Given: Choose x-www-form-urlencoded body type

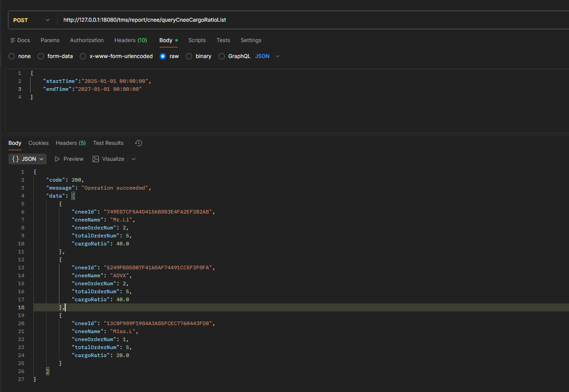Looking at the screenshot, I should tap(83, 56).
